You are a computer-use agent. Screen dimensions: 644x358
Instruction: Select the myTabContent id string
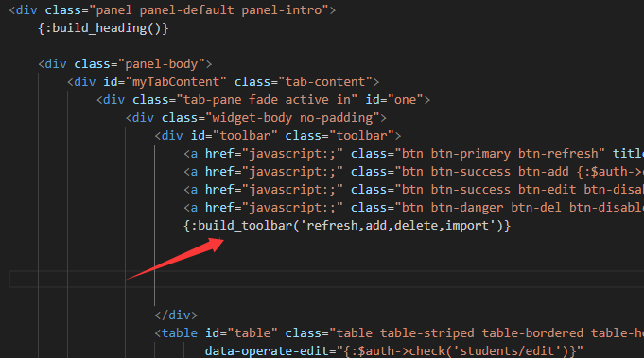coord(179,82)
